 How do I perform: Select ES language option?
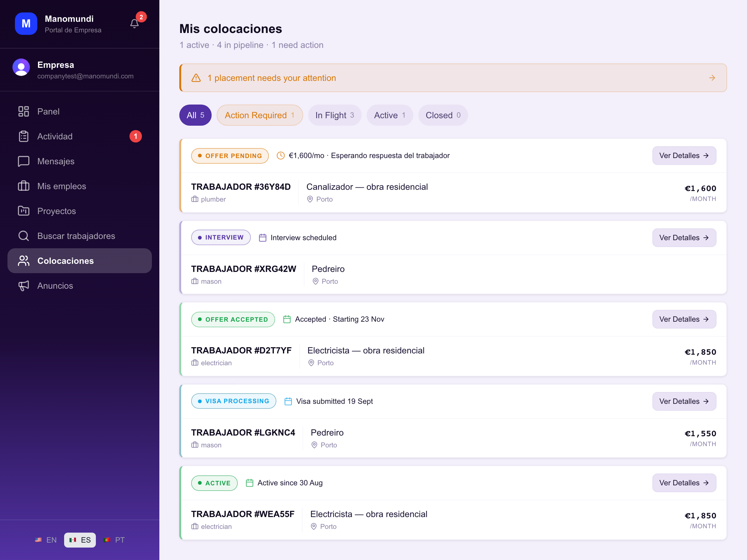click(x=80, y=540)
